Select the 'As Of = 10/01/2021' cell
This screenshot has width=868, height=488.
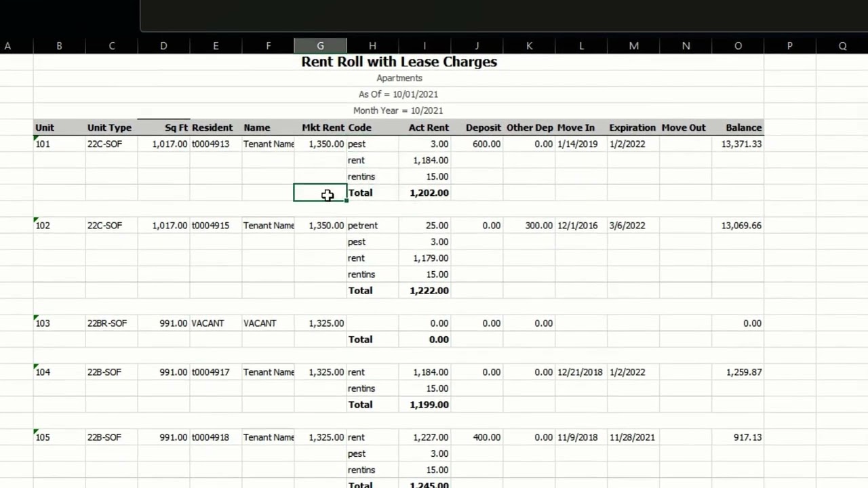tap(398, 94)
